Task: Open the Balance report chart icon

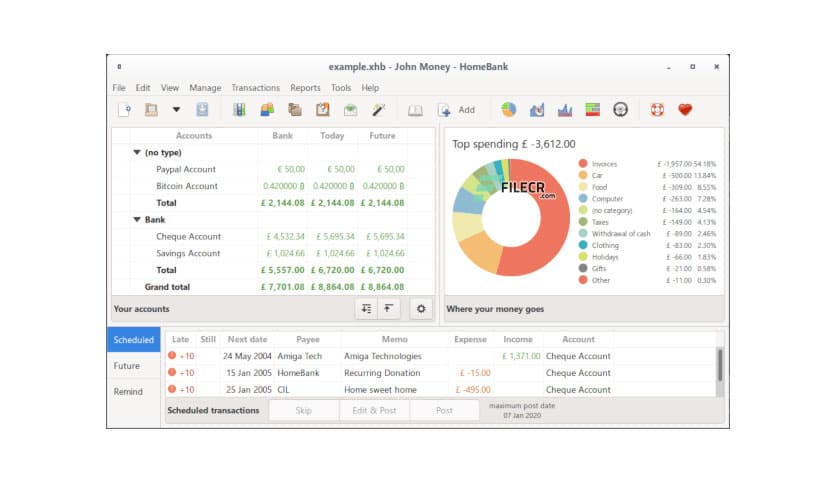Action: [x=565, y=110]
